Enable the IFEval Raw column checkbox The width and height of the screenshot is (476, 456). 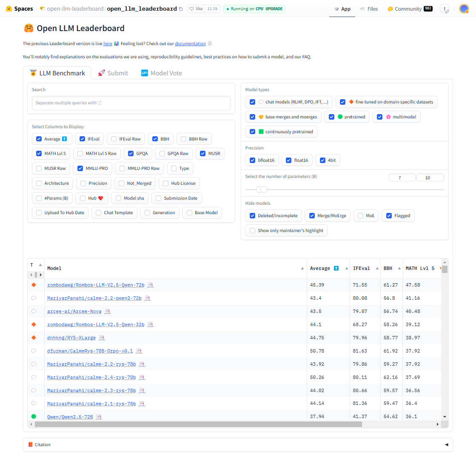point(114,139)
